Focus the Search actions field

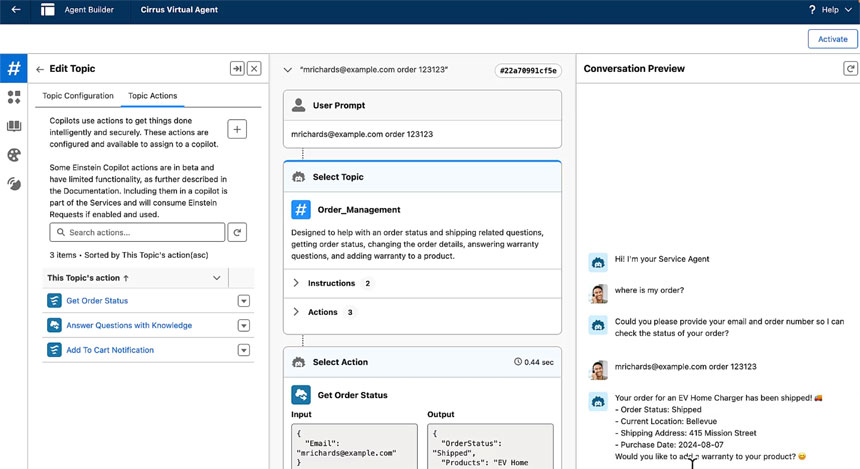[137, 232]
